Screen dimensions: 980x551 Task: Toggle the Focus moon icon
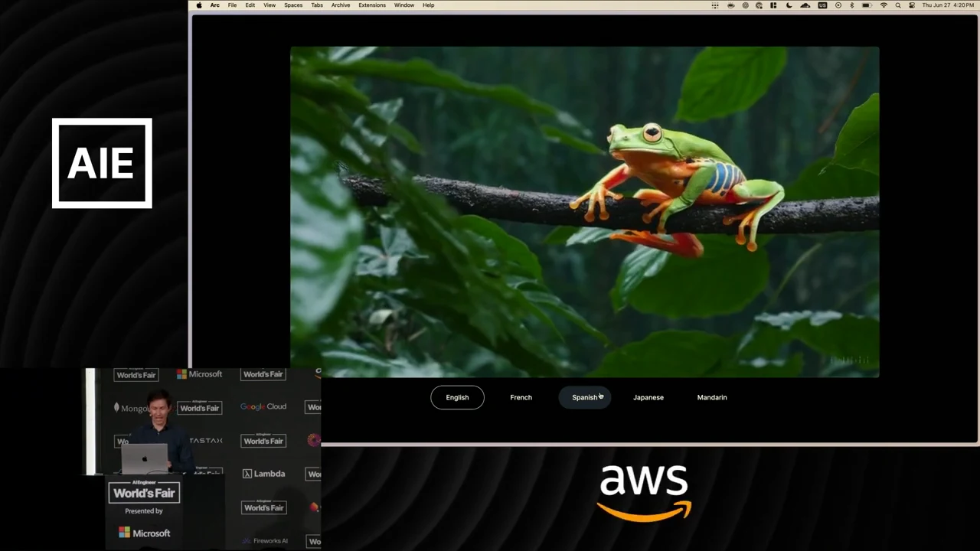(789, 5)
